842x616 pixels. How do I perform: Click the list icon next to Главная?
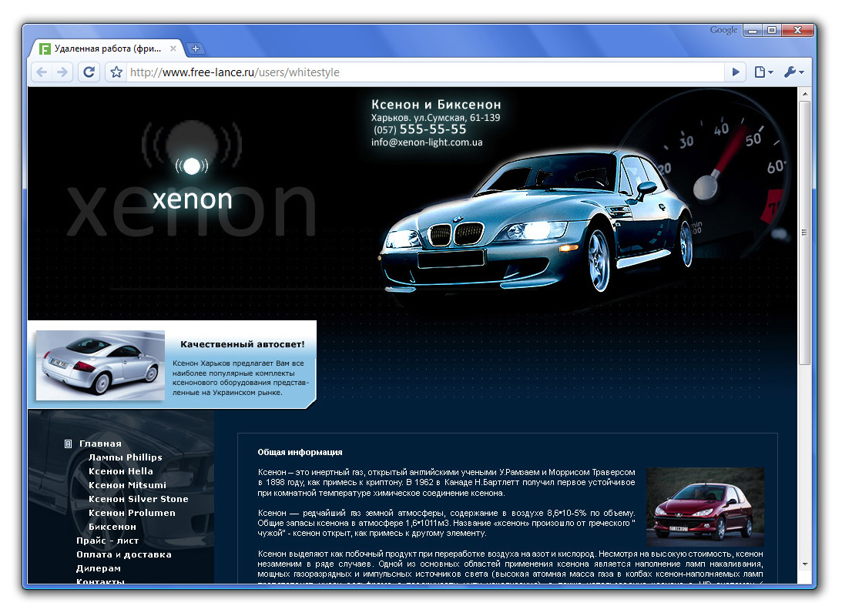click(69, 444)
